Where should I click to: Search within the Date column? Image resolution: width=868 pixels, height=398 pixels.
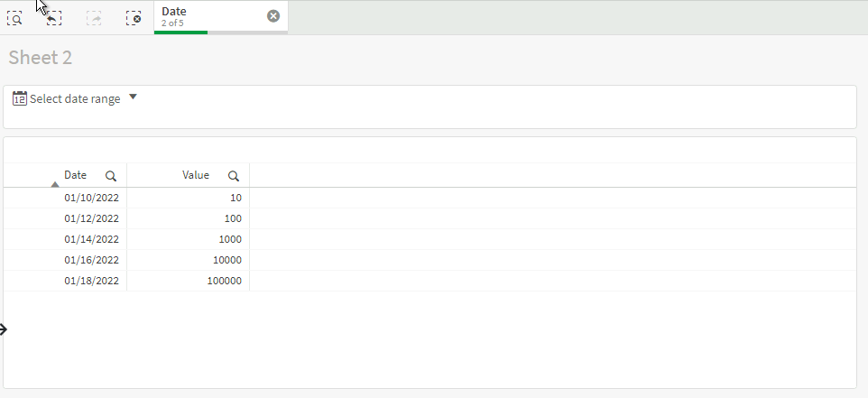click(x=111, y=176)
